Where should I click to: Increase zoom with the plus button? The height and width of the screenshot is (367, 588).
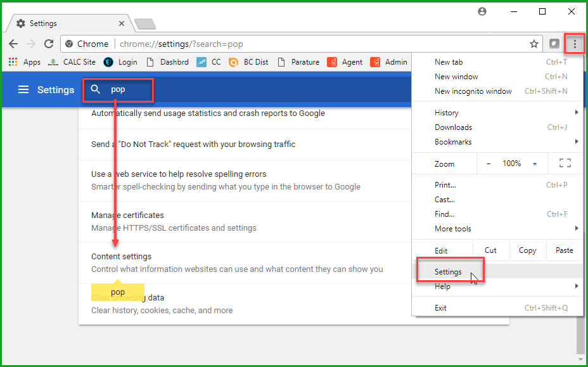[535, 164]
